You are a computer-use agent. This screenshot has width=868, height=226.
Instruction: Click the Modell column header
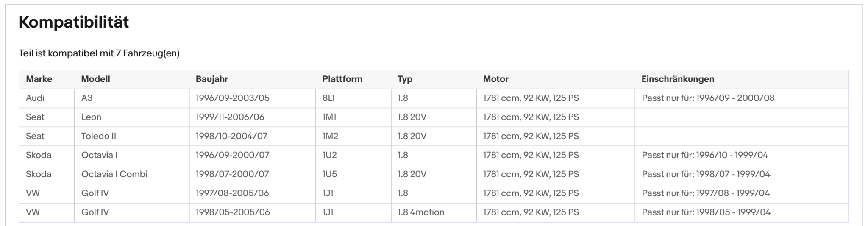(x=132, y=79)
